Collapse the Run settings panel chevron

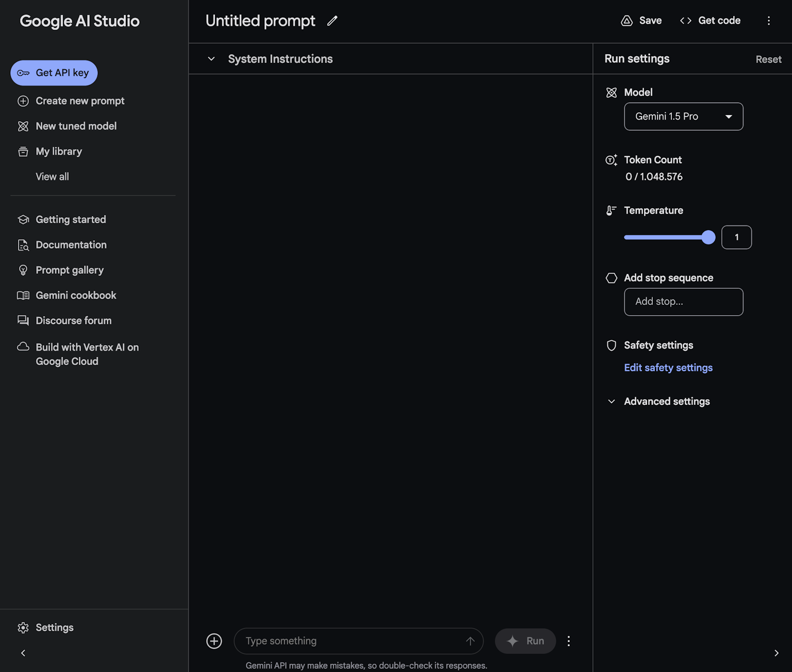pyautogui.click(x=776, y=653)
